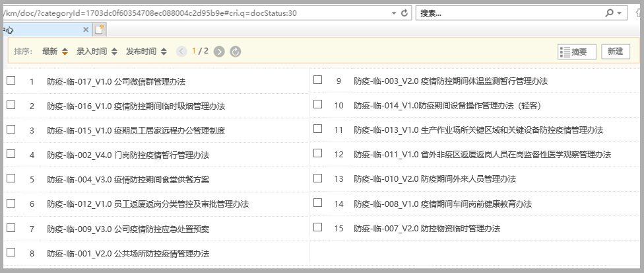Click the browser address bar refresh icon
The image size is (644, 273).
coord(404,13)
